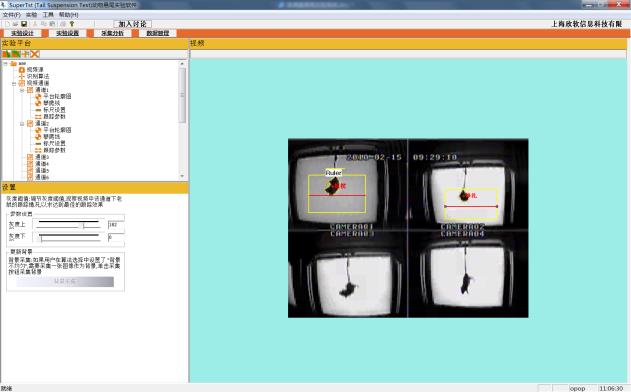Select 识别算法 node in the tree
Screen dimensions: 631x392
[38, 76]
